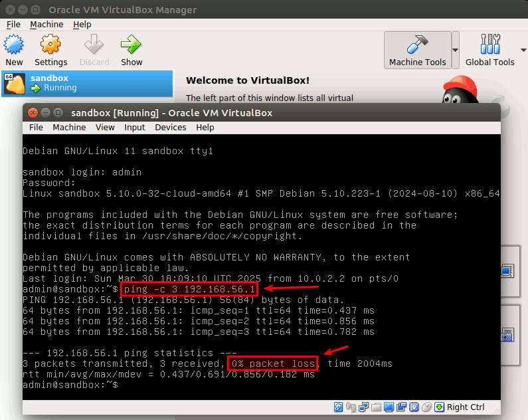Click the 'sandbox login: admin' terminal line
Image resolution: width=528 pixels, height=420 pixels.
pyautogui.click(x=82, y=172)
